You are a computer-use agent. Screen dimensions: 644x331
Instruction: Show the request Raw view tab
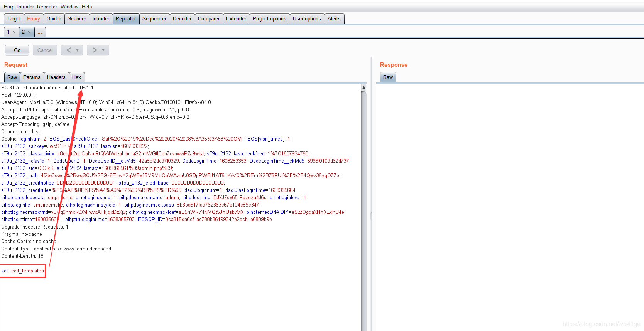[x=12, y=77]
